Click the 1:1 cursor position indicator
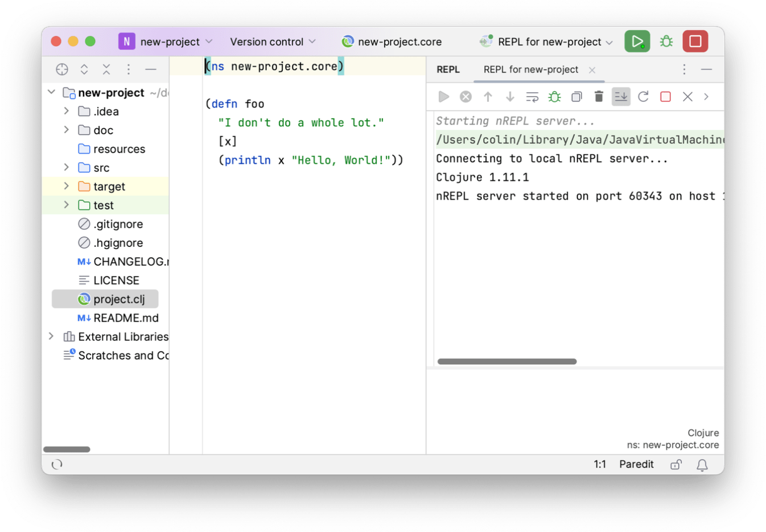 pyautogui.click(x=600, y=464)
